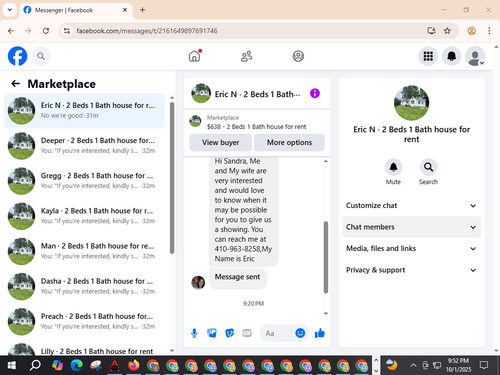
Task: Click the browser address bar URL
Action: (147, 31)
